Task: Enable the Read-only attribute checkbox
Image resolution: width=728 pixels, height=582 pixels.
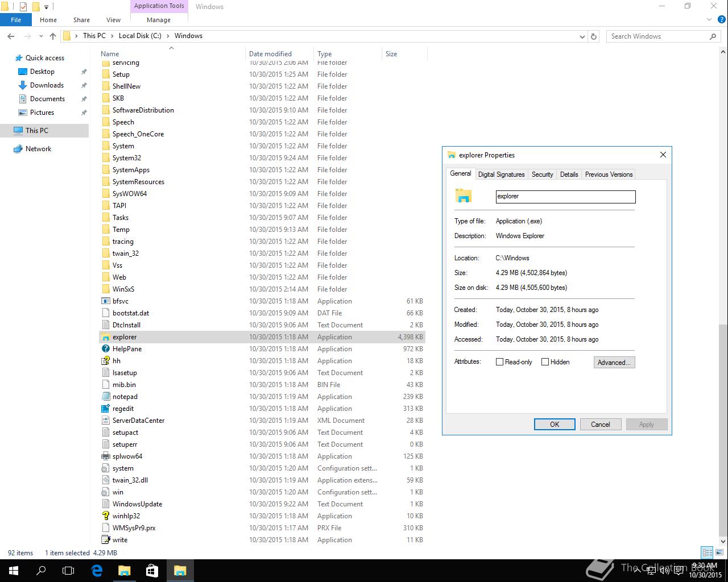Action: pos(500,362)
